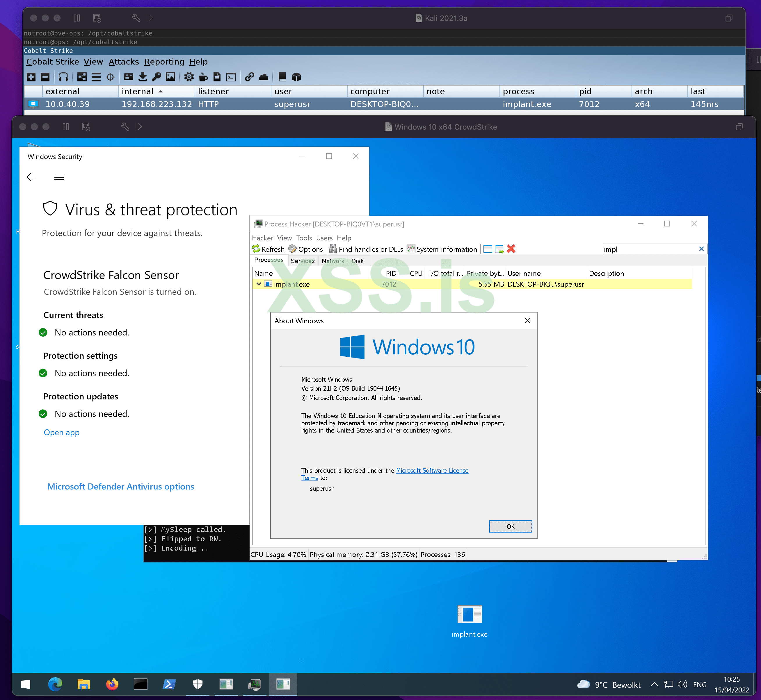This screenshot has height=700, width=761.
Task: Click the Screenshots picture icon
Action: [170, 77]
